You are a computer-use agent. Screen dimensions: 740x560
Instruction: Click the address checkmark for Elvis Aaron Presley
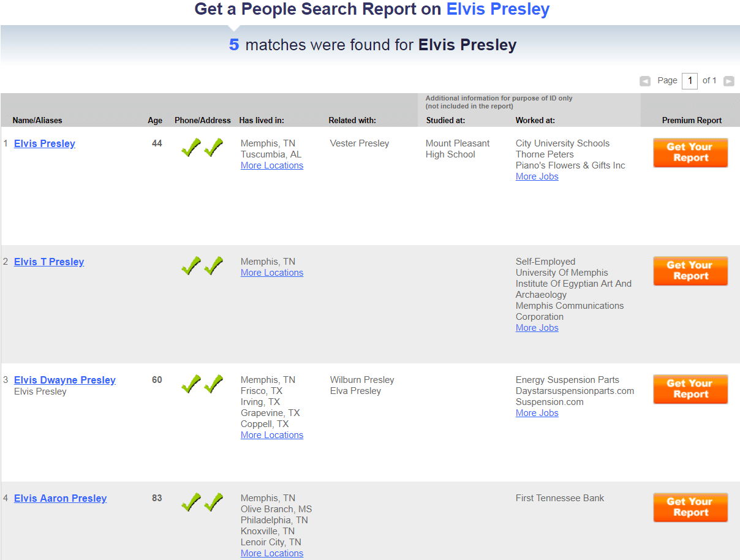[x=214, y=502]
